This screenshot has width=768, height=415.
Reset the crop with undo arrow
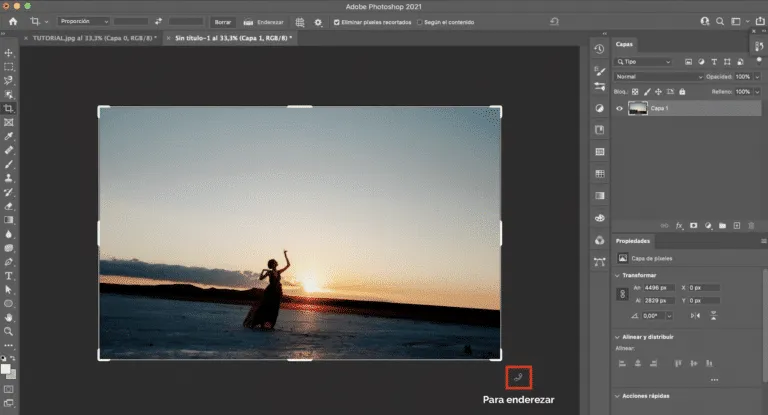[x=554, y=22]
